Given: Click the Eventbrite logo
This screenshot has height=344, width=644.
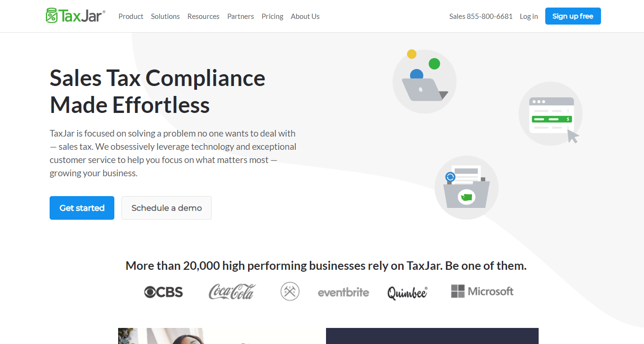Looking at the screenshot, I should pos(343,292).
